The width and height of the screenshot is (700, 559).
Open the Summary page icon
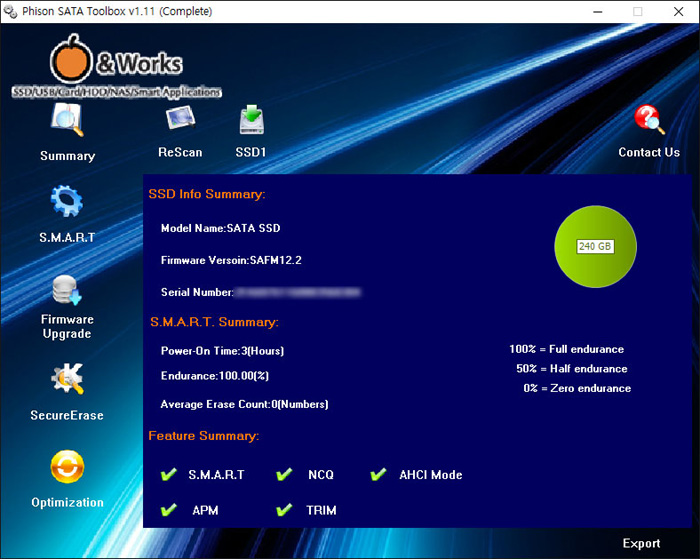coord(67,120)
